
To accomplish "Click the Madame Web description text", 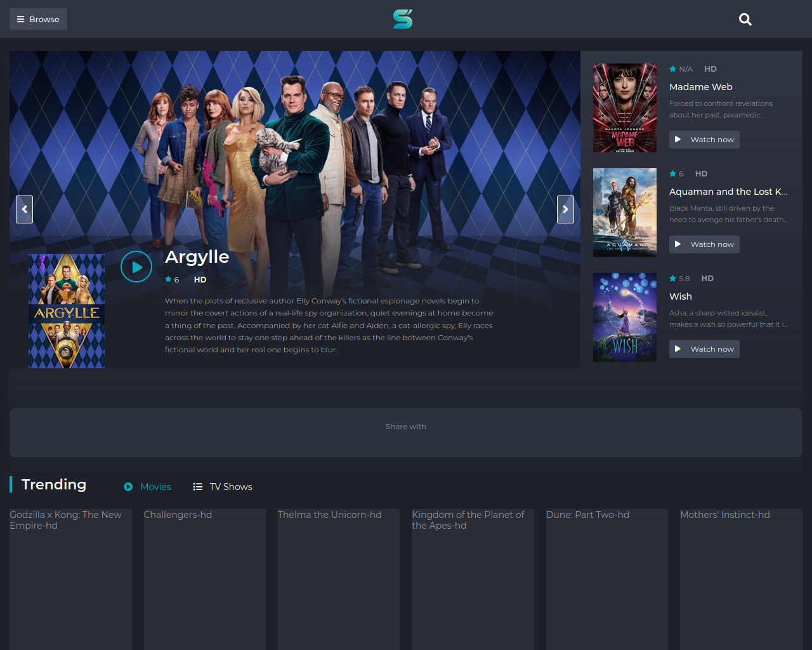I will 721,109.
